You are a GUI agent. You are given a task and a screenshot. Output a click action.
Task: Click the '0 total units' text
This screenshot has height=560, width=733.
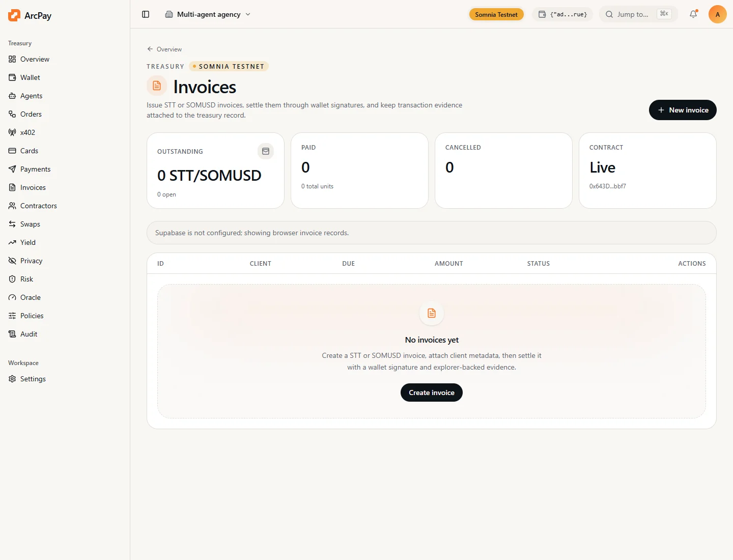pyautogui.click(x=317, y=186)
